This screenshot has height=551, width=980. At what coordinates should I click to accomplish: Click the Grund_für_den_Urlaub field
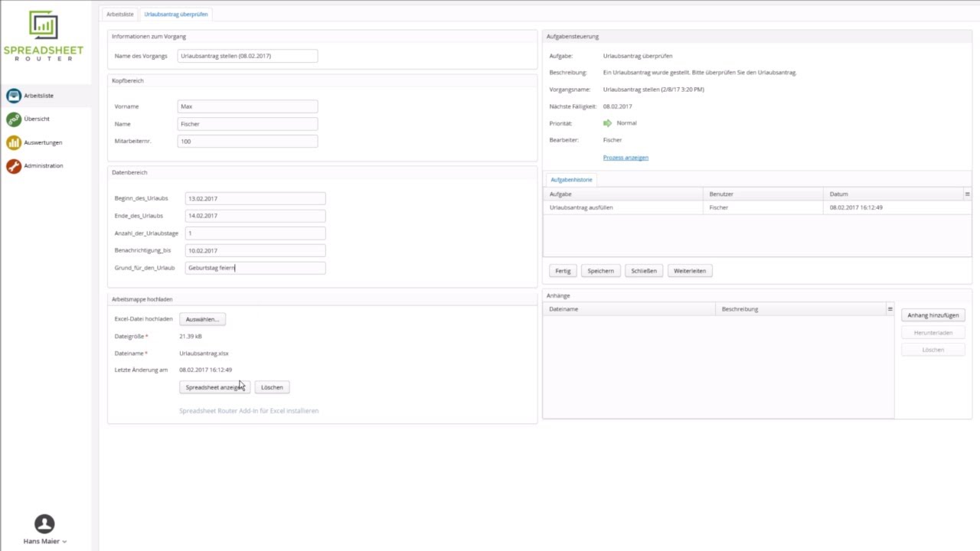[255, 268]
